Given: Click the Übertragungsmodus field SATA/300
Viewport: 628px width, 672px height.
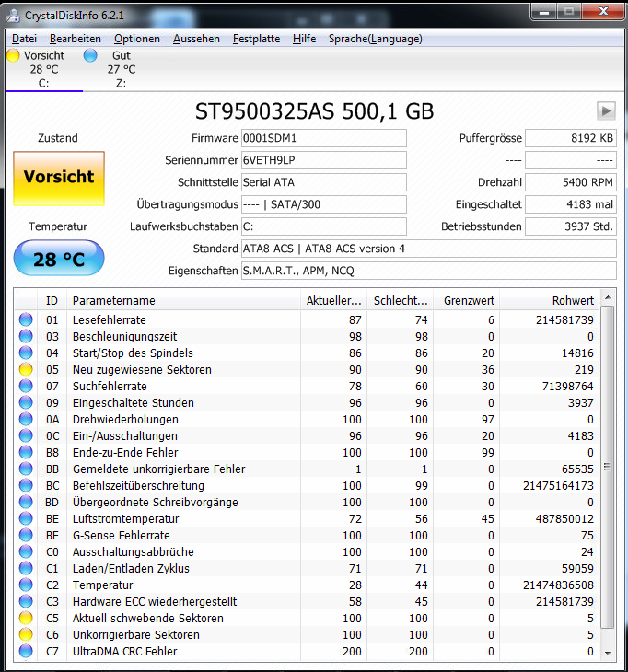Looking at the screenshot, I should 323,204.
